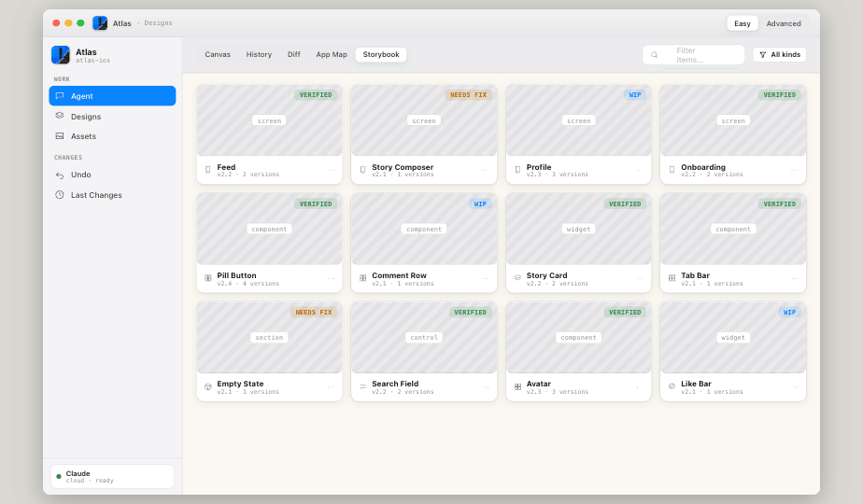Click the Story Card widget icon
863x504 pixels.
517,278
